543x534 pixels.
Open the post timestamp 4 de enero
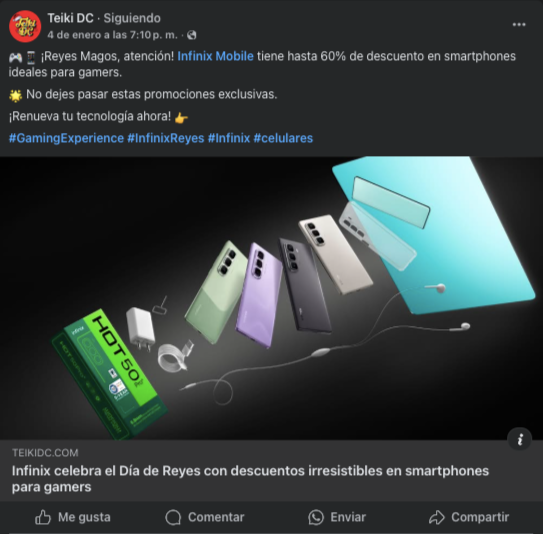[x=112, y=35]
